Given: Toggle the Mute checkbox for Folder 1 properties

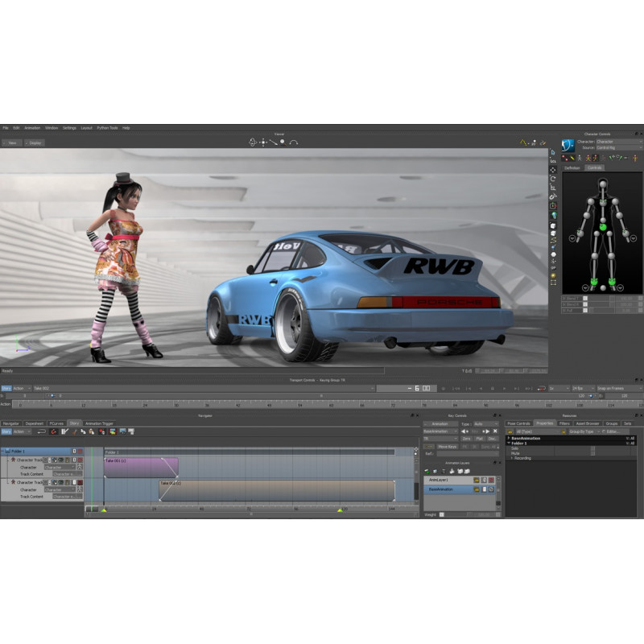Looking at the screenshot, I should tap(592, 453).
